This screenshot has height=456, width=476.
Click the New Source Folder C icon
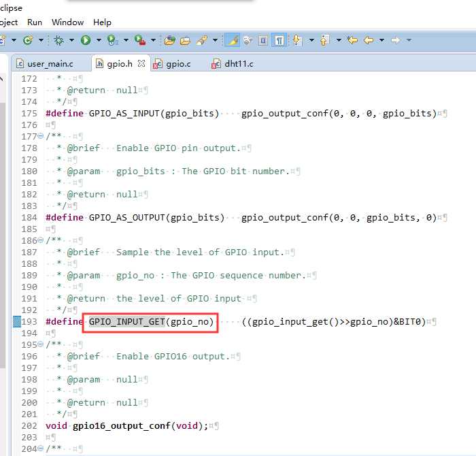coord(3,40)
